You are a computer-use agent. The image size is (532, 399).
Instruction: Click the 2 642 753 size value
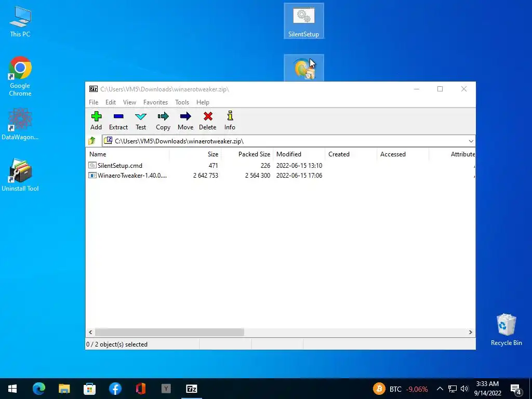point(206,176)
